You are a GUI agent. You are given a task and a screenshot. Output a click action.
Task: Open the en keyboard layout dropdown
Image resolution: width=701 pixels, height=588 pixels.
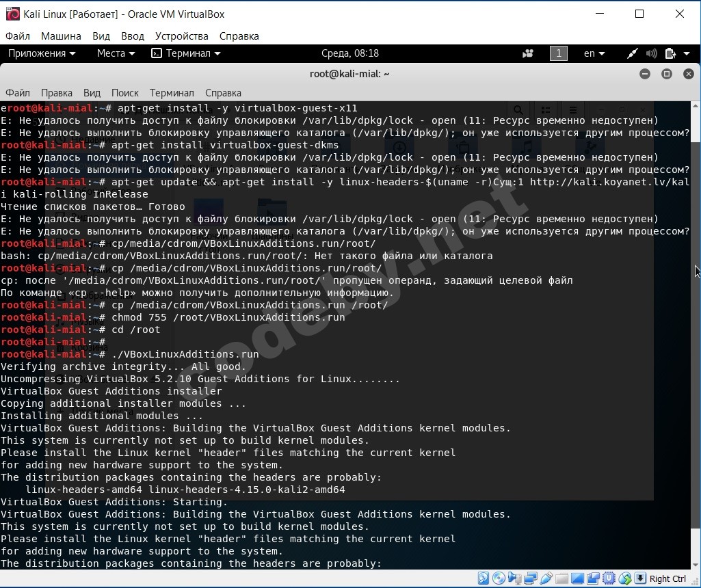(594, 53)
